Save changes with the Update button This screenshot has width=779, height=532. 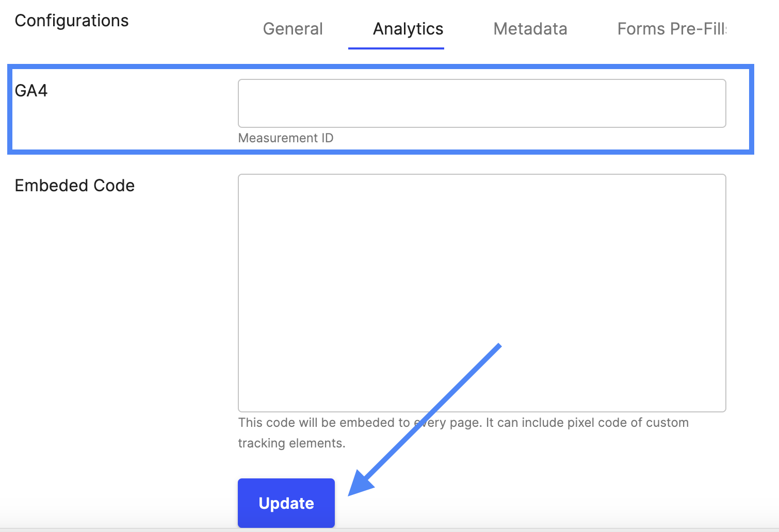coord(286,503)
